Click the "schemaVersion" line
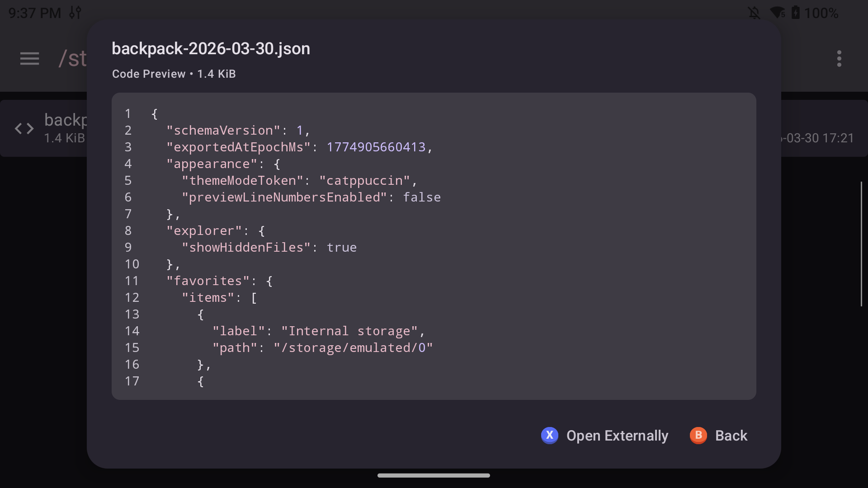The height and width of the screenshot is (488, 868). [238, 131]
